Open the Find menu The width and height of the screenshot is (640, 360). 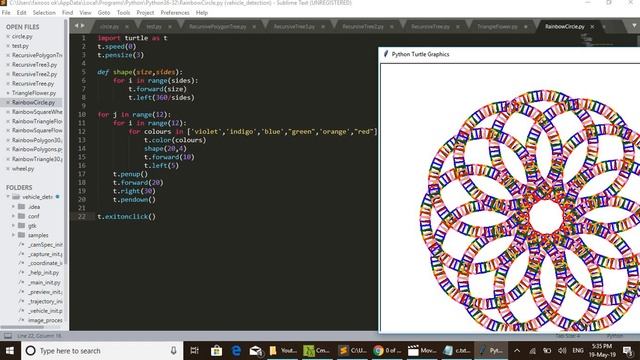tap(67, 13)
